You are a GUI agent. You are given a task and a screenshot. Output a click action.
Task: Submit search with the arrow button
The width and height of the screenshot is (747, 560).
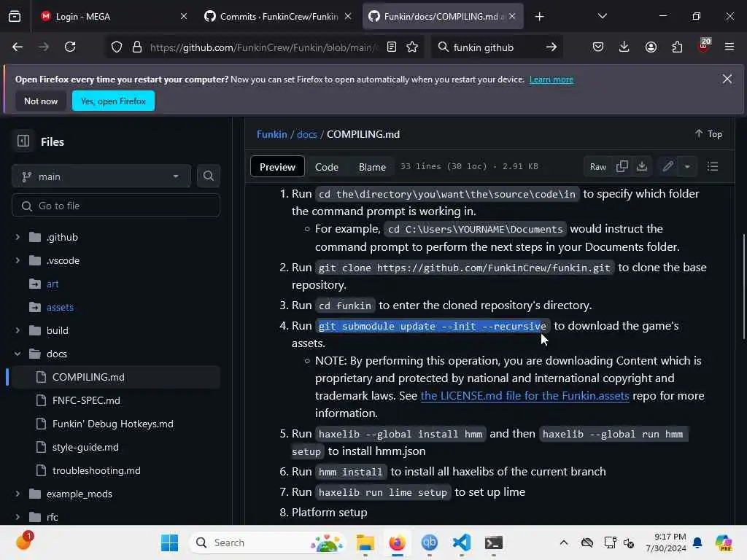point(551,47)
